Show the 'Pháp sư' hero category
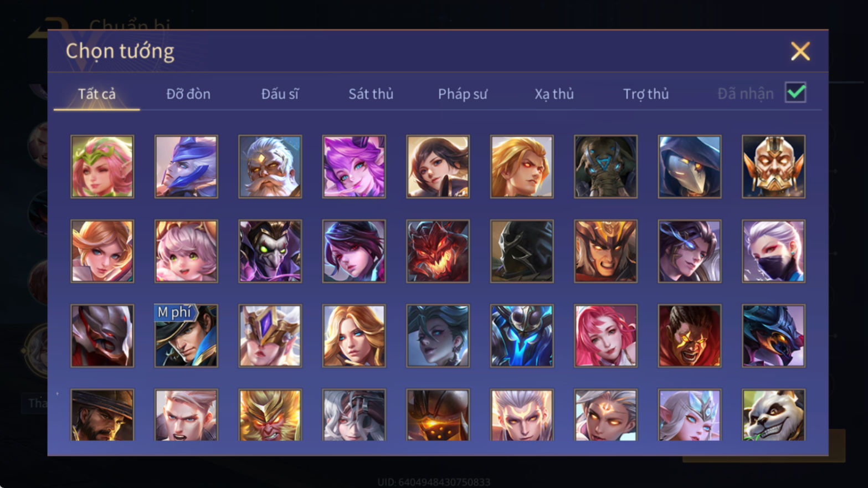 point(463,94)
